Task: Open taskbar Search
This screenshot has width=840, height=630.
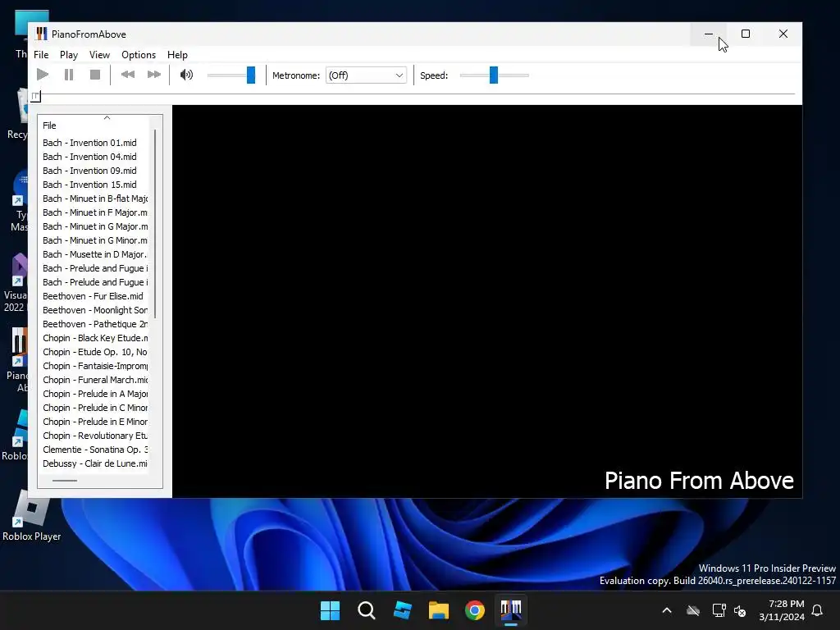Action: 367,610
